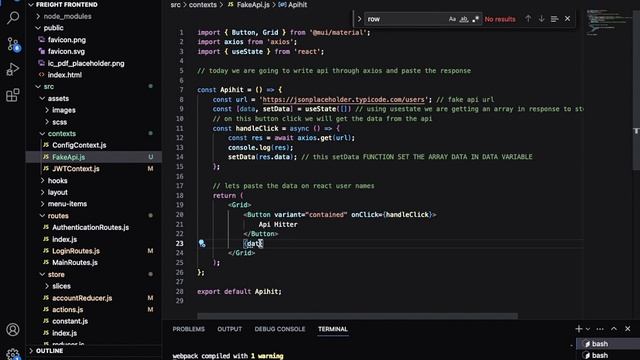
Task: Open MainRoutes.js file
Action: (75, 262)
